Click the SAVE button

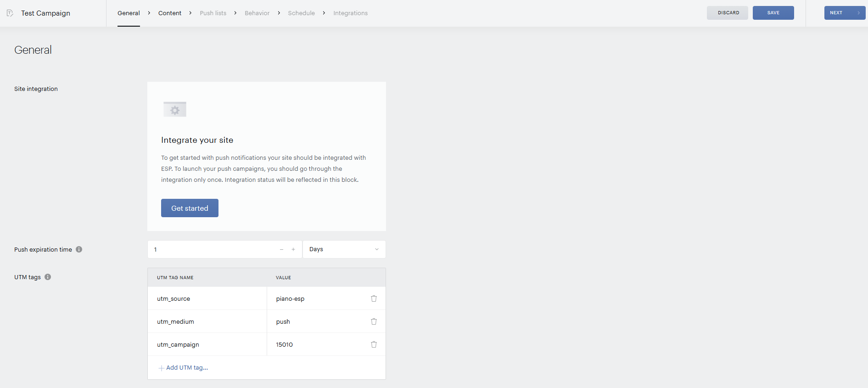tap(773, 13)
